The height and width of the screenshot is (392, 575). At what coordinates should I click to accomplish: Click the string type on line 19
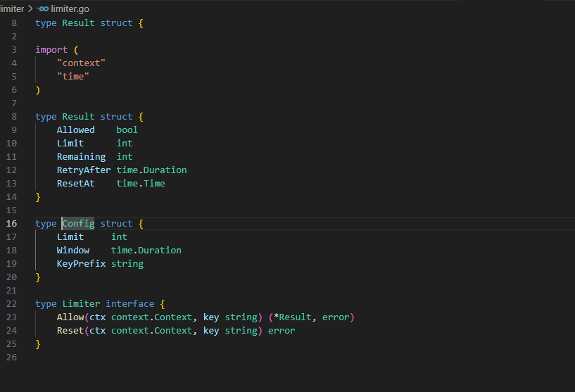(x=127, y=264)
